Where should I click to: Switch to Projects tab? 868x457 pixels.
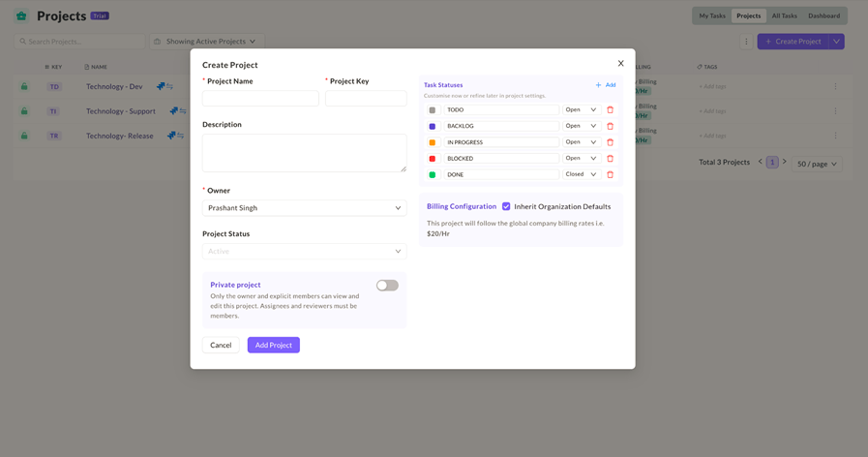point(748,15)
